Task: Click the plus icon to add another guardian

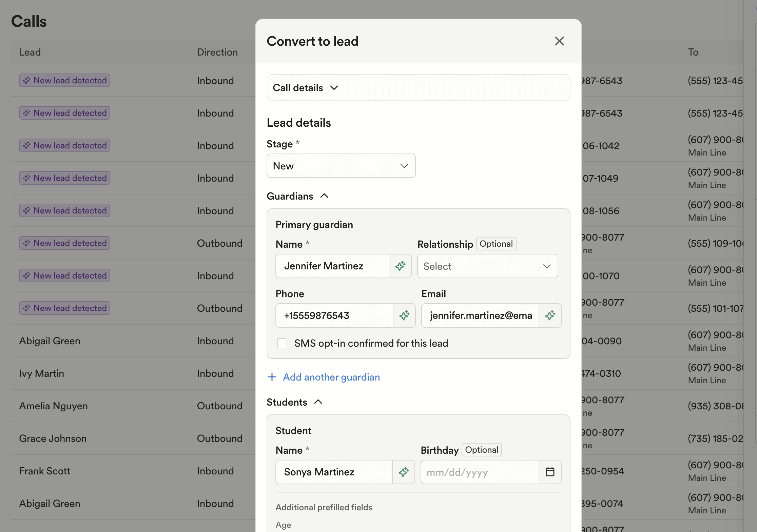Action: tap(272, 377)
